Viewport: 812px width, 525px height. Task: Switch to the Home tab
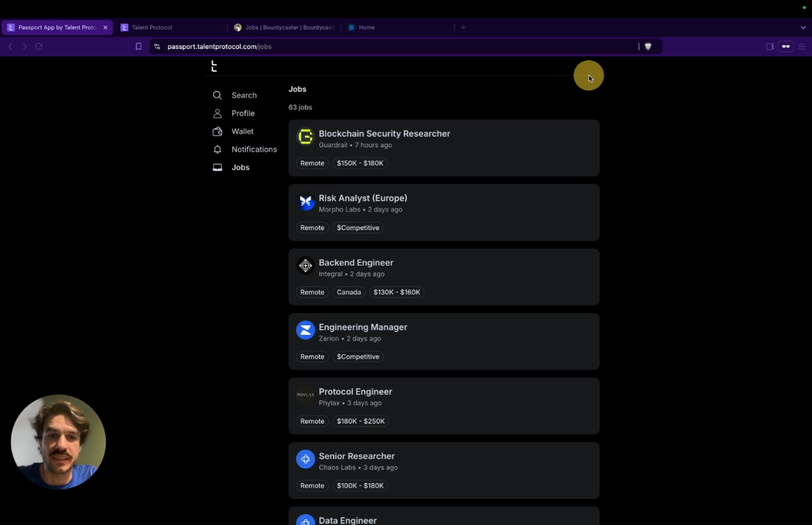tap(398, 28)
